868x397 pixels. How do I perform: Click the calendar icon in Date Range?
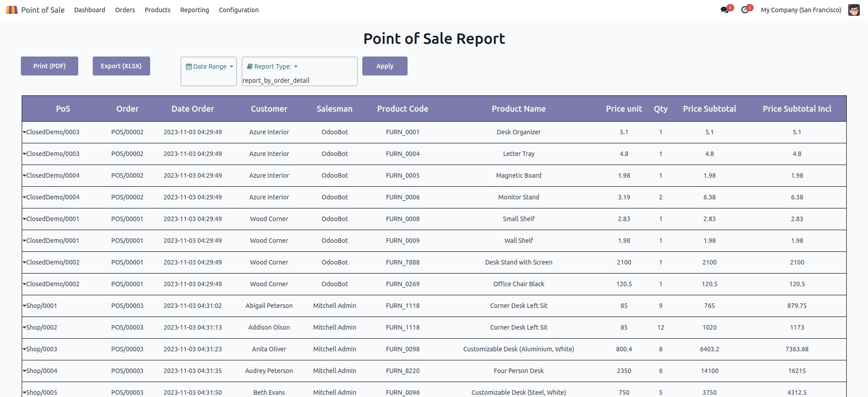click(x=189, y=66)
